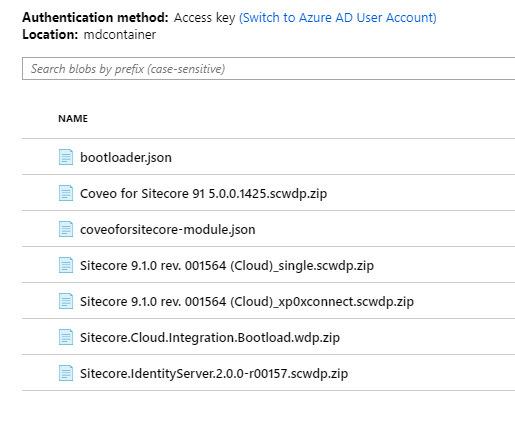Switch to Azure AD User Account link
Image resolution: width=515 pixels, height=426 pixels.
click(338, 18)
